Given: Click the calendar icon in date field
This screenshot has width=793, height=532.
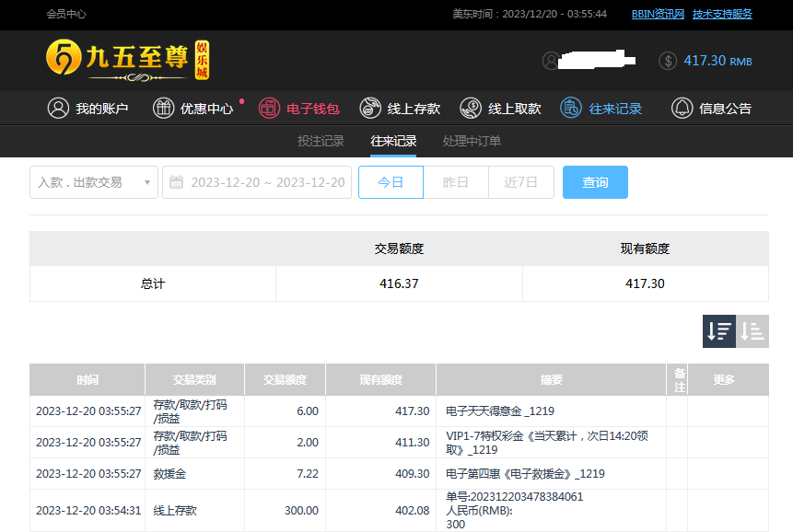Looking at the screenshot, I should (177, 182).
